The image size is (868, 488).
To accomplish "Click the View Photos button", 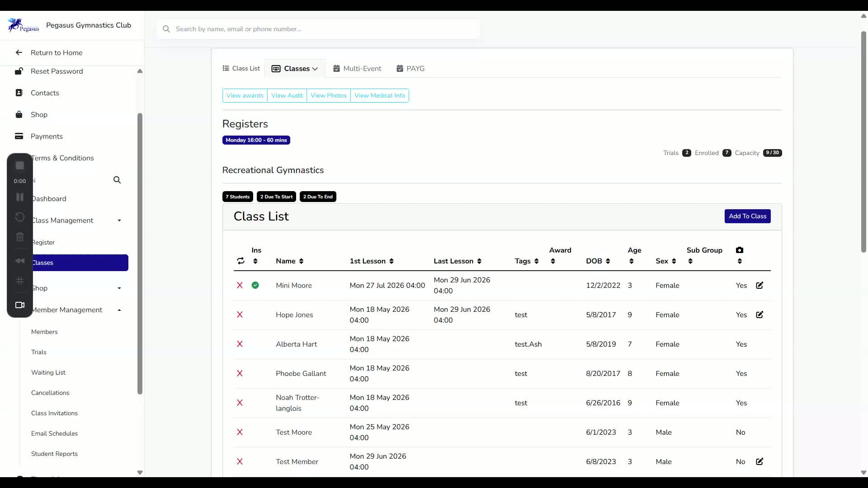I will tap(329, 96).
